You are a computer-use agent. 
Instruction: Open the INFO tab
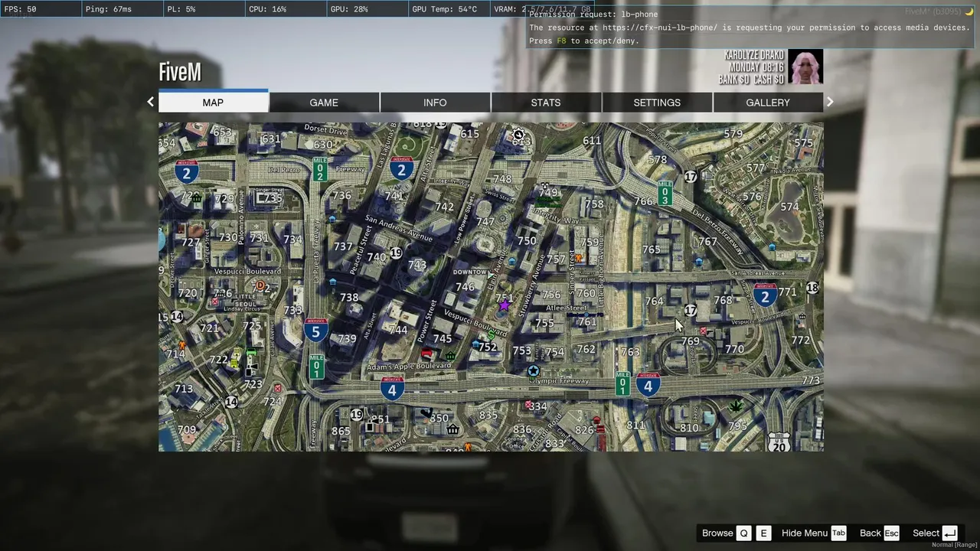[x=435, y=103]
